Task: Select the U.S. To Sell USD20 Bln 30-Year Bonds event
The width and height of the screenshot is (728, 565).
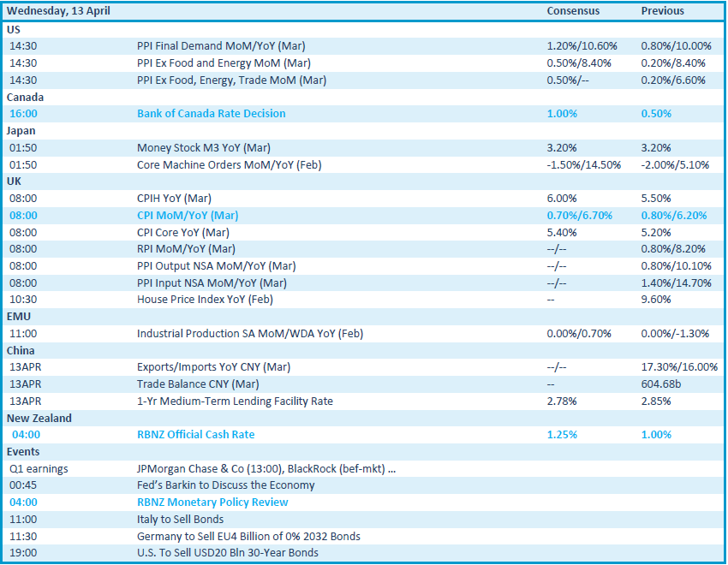Action: (227, 553)
